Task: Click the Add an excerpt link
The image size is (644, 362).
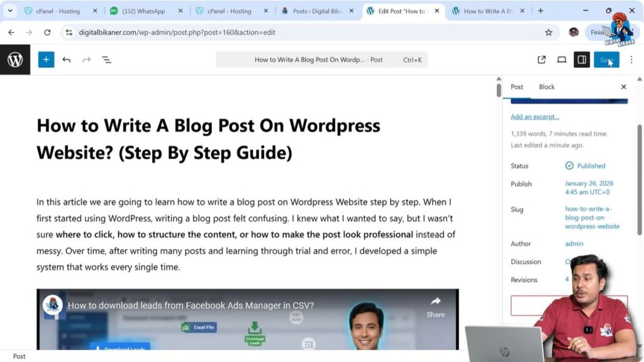Action: tap(535, 117)
